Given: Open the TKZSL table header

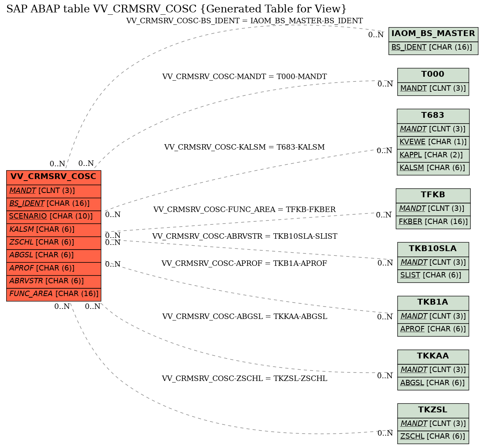Looking at the screenshot, I should pyautogui.click(x=433, y=411).
